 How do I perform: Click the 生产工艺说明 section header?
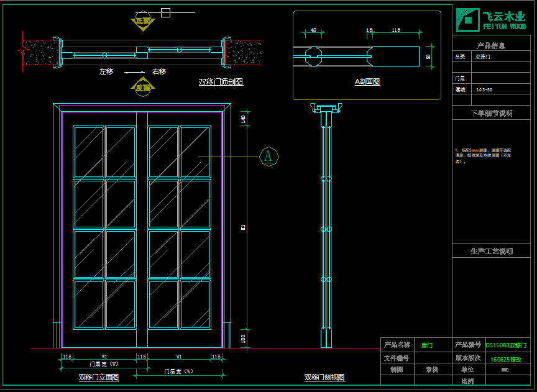[x=491, y=251]
